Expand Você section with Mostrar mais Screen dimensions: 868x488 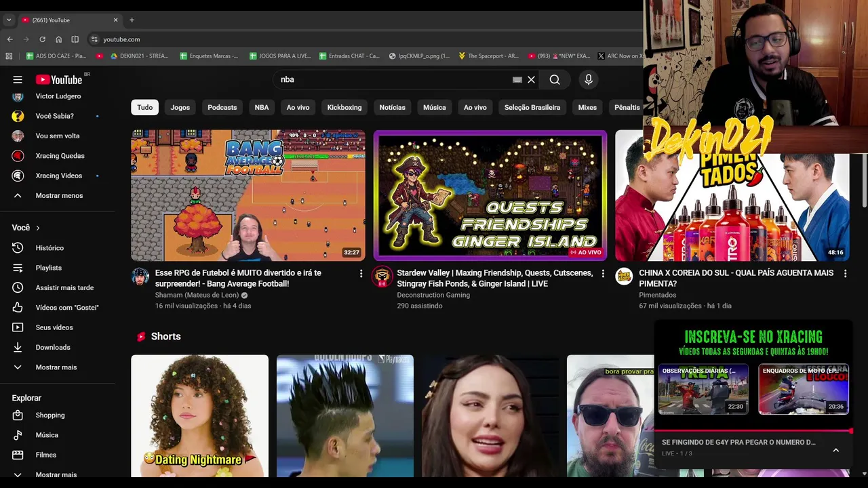pos(57,367)
